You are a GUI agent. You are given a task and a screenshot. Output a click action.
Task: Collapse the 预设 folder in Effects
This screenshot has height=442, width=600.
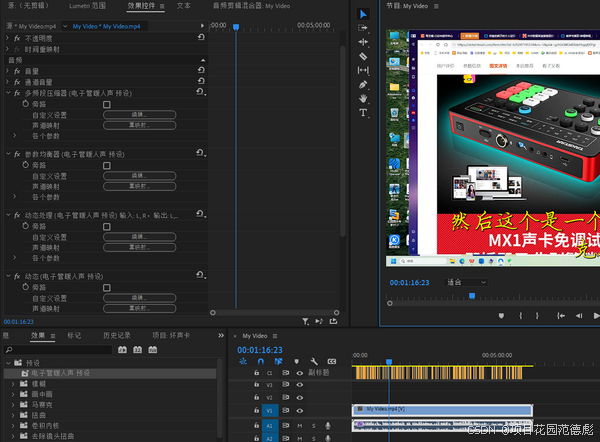[x=8, y=362]
